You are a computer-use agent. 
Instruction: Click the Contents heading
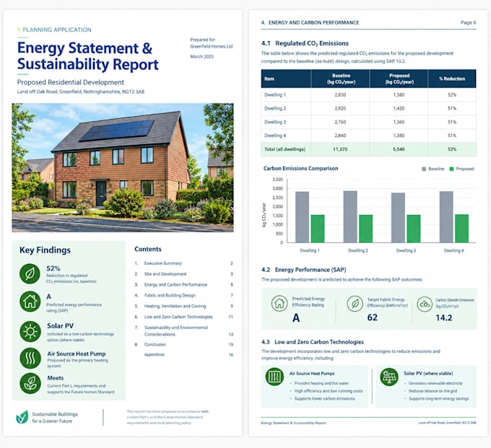pos(148,249)
